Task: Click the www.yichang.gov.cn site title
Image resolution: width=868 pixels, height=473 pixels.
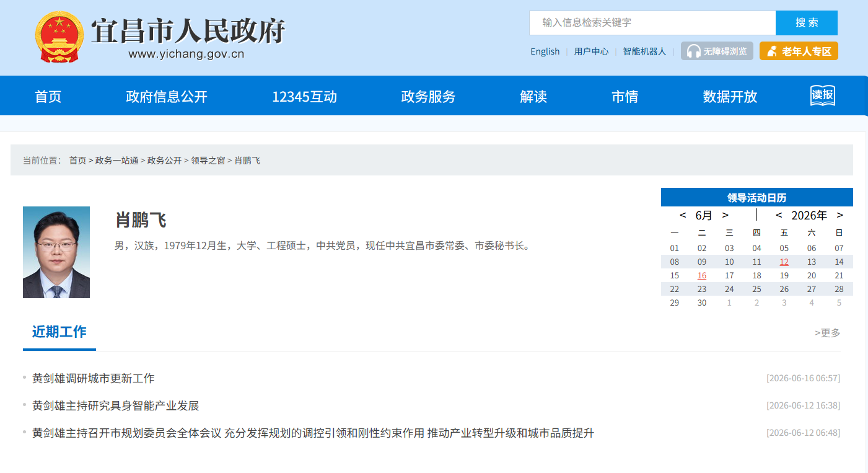Action: pos(186,54)
